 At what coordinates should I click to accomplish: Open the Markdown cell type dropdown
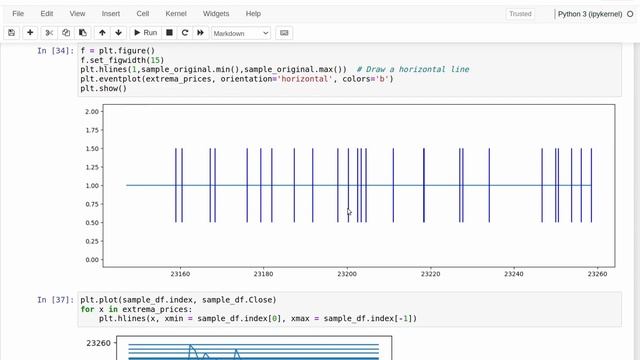241,33
